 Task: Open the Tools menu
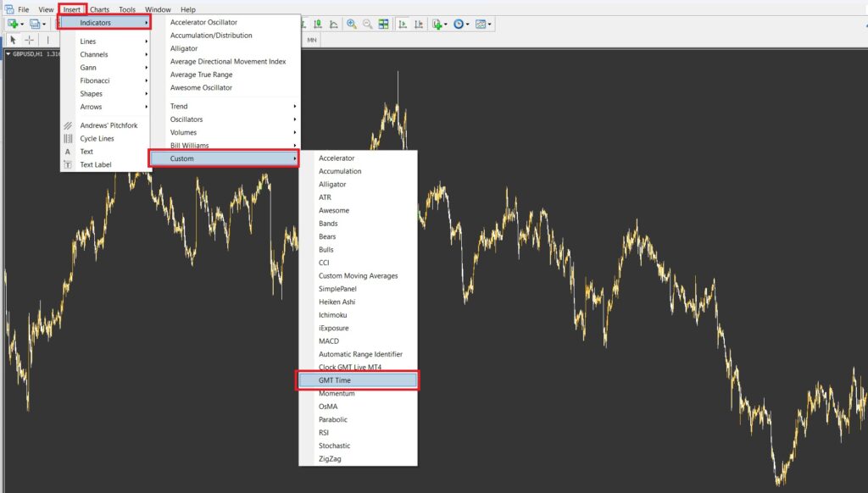tap(127, 9)
